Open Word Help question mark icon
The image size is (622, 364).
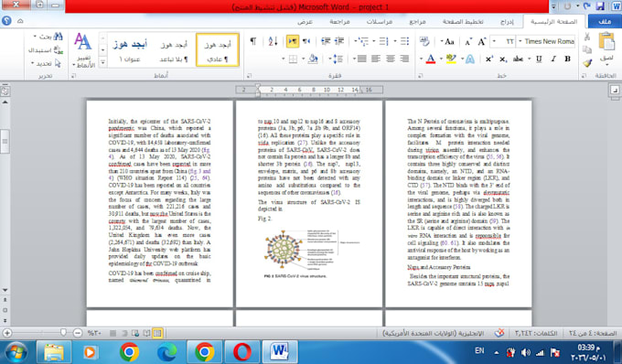[x=6, y=21]
